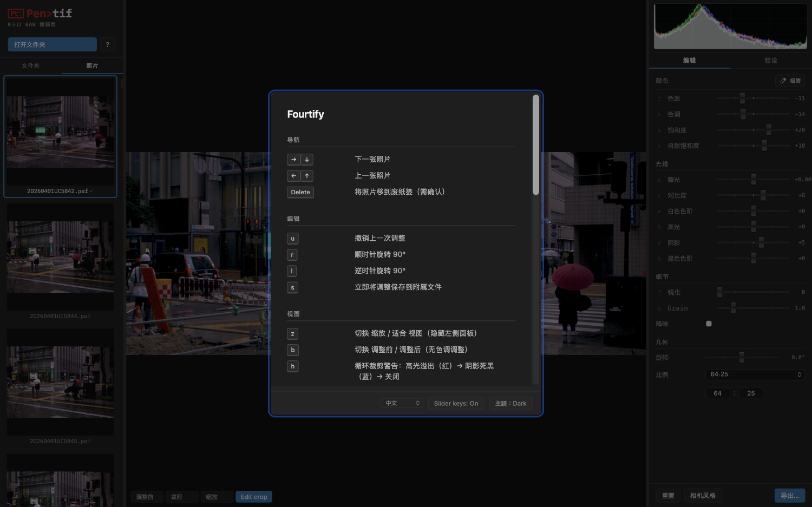Click the down arrow key icon
The image size is (812, 507).
(x=307, y=160)
